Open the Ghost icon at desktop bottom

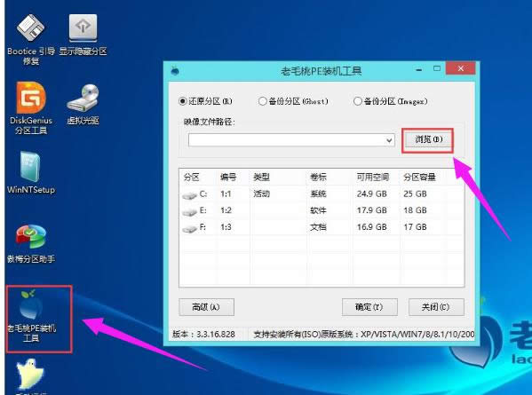point(30,375)
